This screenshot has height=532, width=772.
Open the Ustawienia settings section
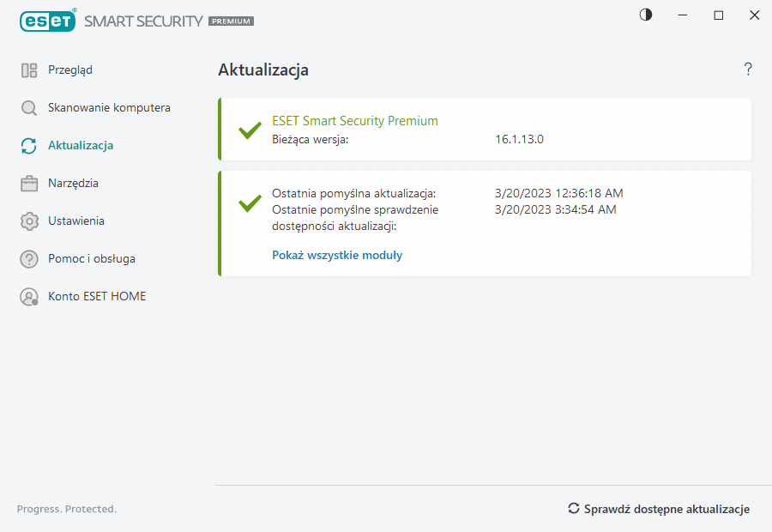tap(76, 221)
